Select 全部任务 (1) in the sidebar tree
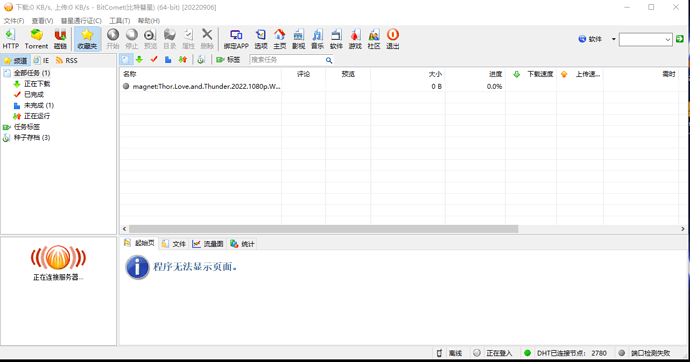The height and width of the screenshot is (362, 690). 32,73
